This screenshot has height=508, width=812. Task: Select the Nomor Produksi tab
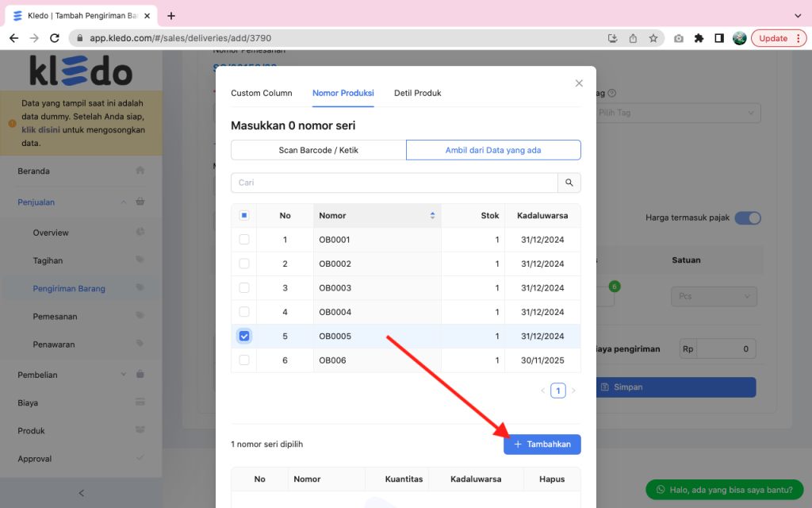(343, 93)
